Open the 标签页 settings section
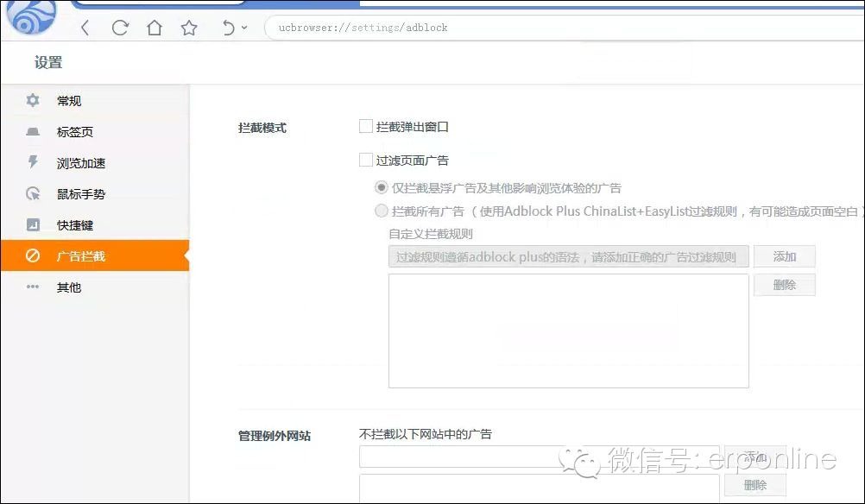This screenshot has height=504, width=865. click(95, 132)
